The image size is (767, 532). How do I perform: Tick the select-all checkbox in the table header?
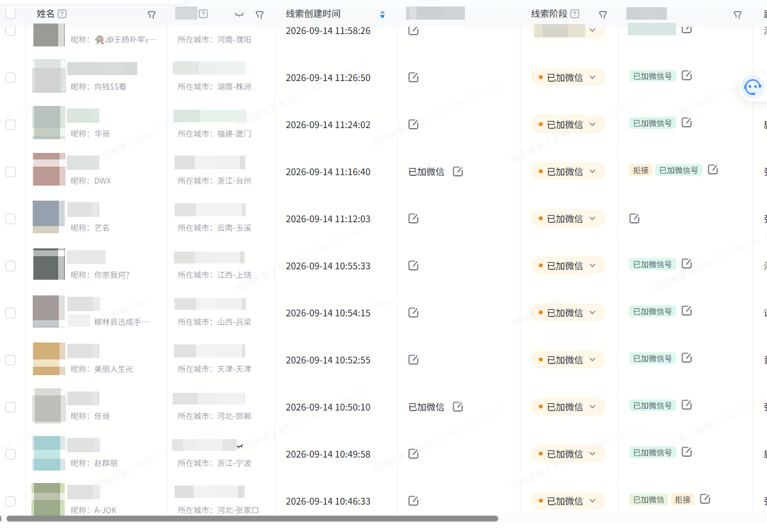pyautogui.click(x=10, y=14)
